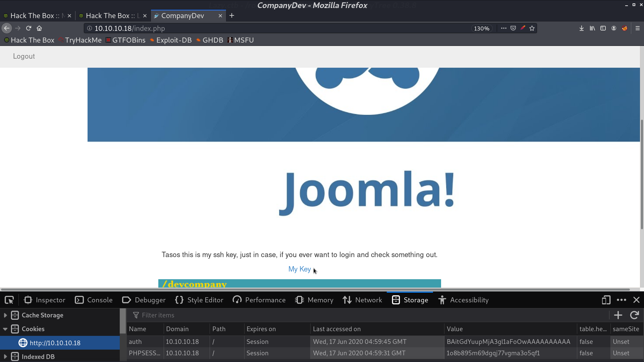
Task: Toggle the sidebar view icon
Action: [603, 28]
